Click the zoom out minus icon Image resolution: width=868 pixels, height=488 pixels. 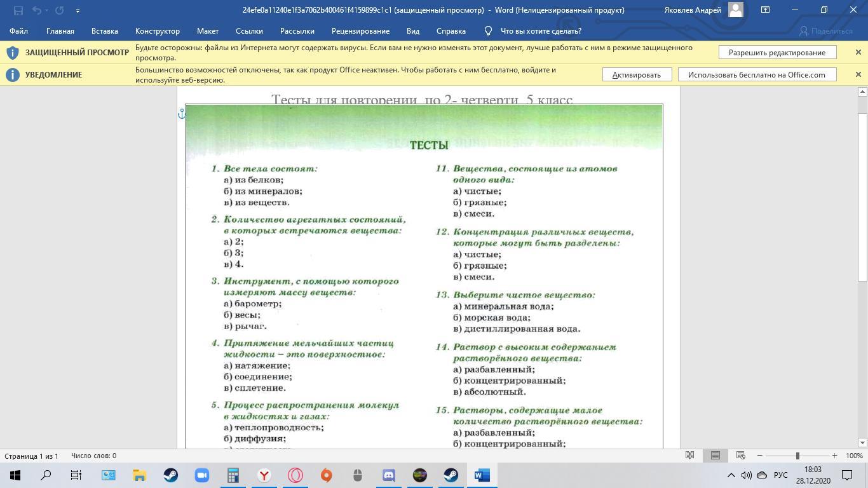click(759, 456)
